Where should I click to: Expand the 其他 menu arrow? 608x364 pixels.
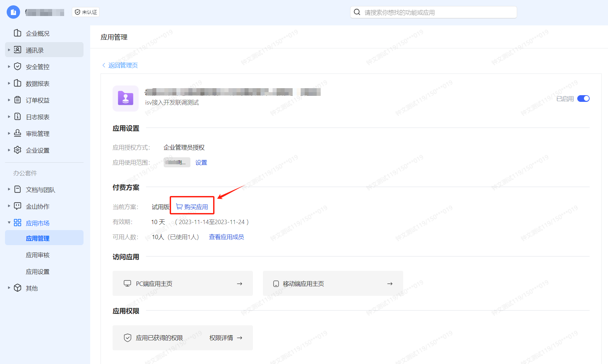pos(9,288)
